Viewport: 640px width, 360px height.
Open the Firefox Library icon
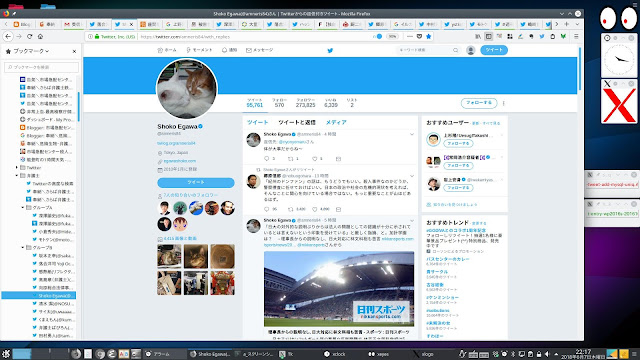[478, 36]
